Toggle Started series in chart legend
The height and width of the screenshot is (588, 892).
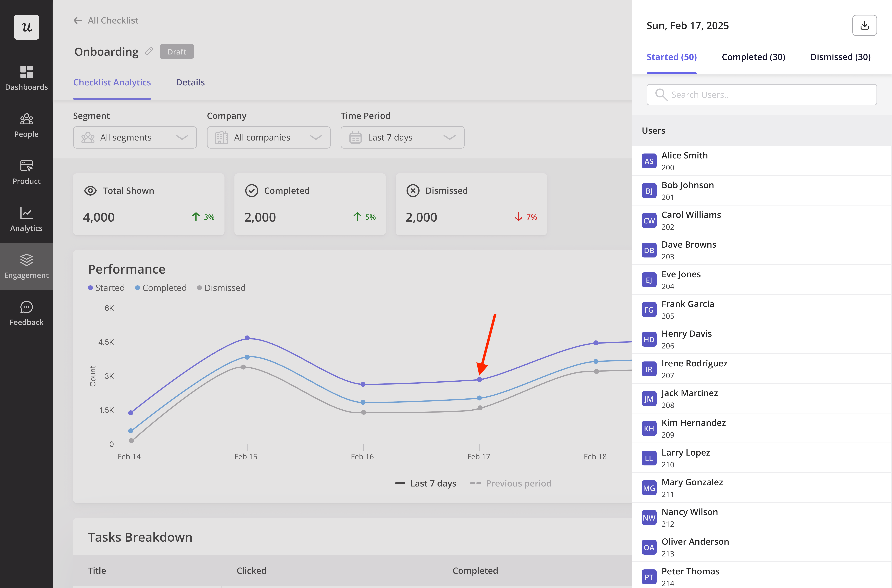pyautogui.click(x=106, y=288)
